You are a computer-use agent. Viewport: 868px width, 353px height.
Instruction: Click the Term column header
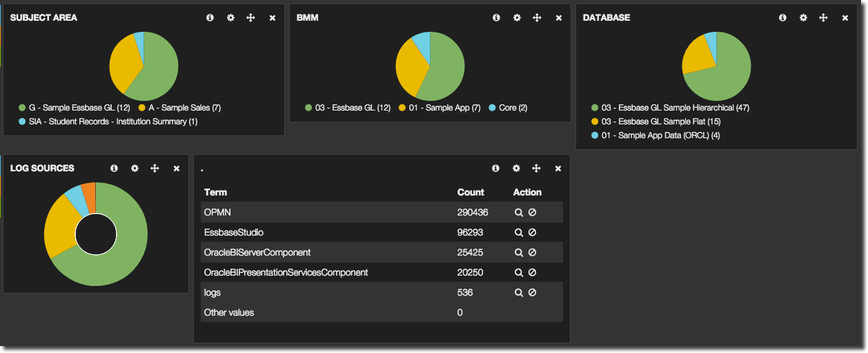pyautogui.click(x=215, y=193)
